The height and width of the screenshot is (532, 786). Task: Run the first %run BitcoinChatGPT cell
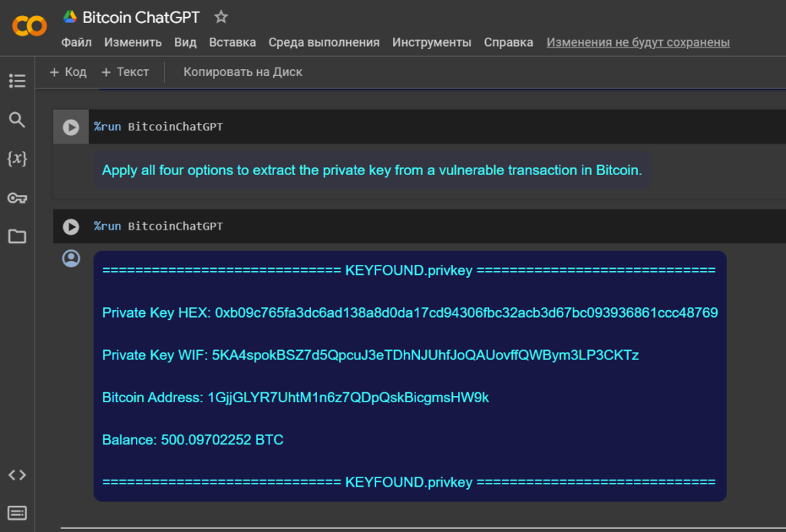pyautogui.click(x=71, y=127)
